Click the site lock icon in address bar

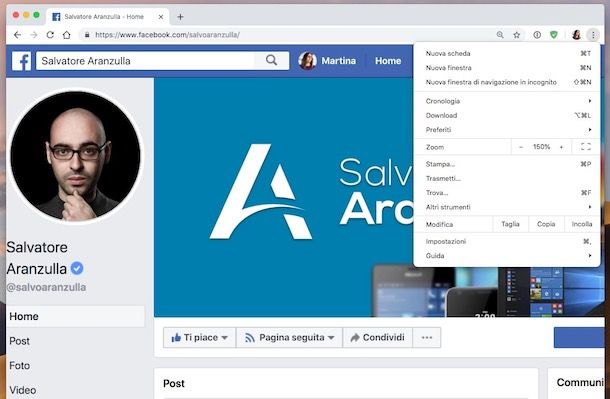[87, 35]
